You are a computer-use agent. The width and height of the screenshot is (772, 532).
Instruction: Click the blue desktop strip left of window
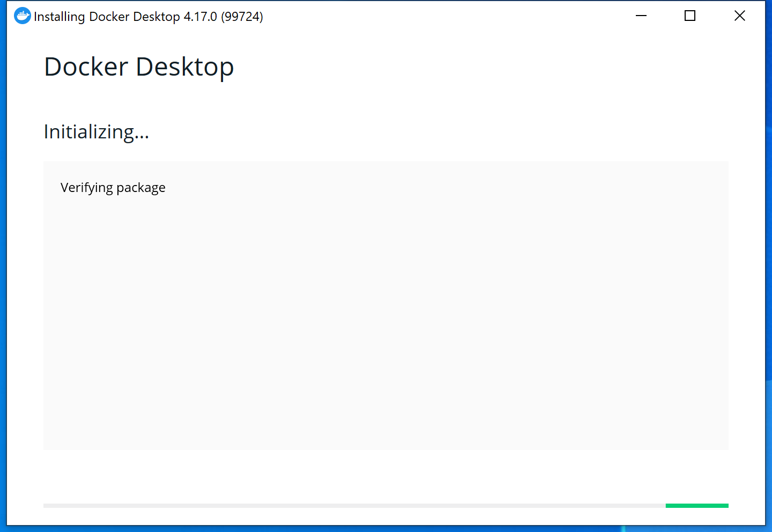pyautogui.click(x=3, y=268)
